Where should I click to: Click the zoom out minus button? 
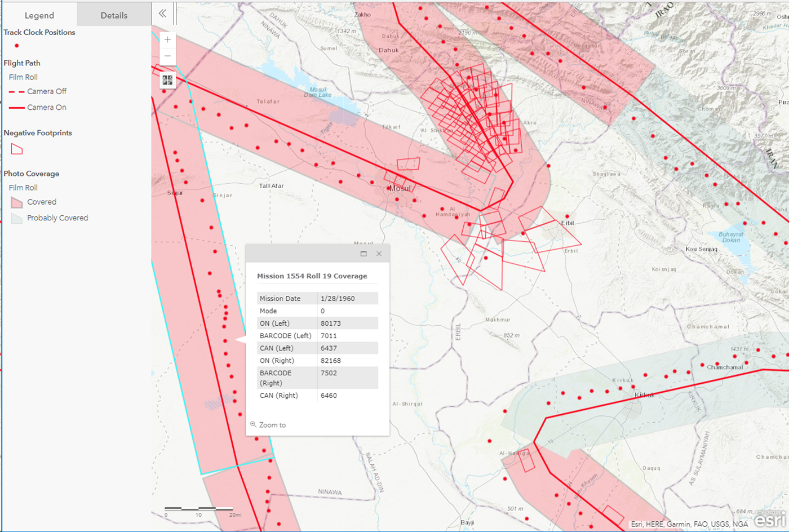(x=167, y=56)
